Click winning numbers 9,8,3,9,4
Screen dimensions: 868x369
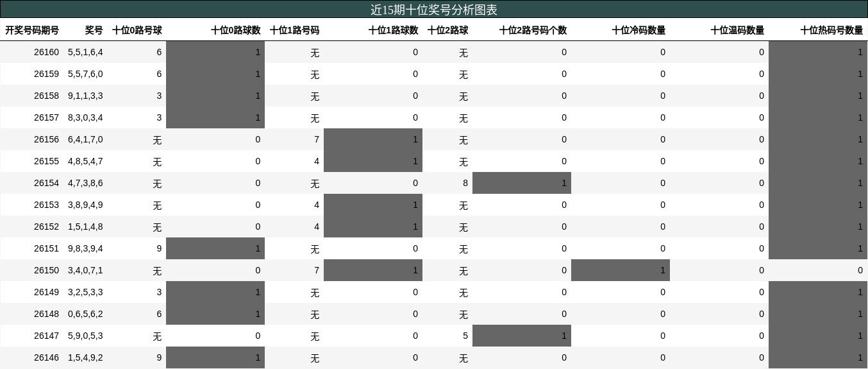85,248
